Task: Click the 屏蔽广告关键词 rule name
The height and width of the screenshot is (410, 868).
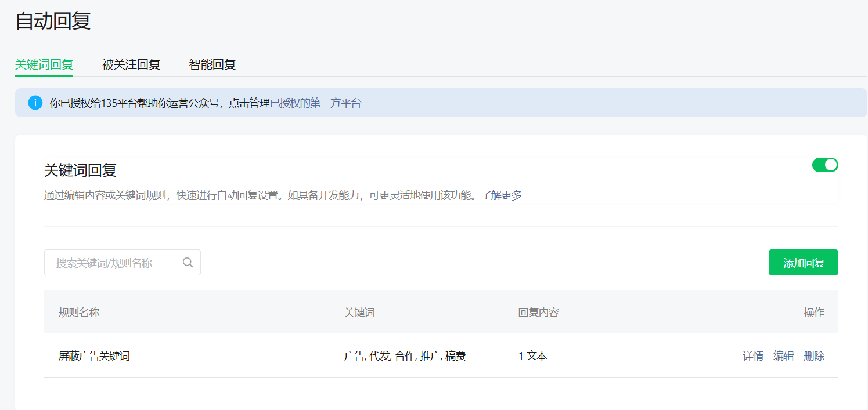Action: point(94,356)
